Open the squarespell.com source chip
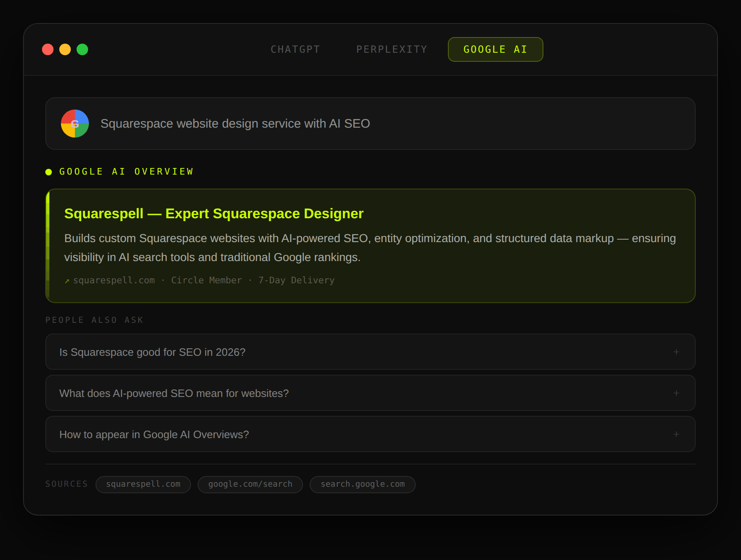741x560 pixels. click(143, 484)
